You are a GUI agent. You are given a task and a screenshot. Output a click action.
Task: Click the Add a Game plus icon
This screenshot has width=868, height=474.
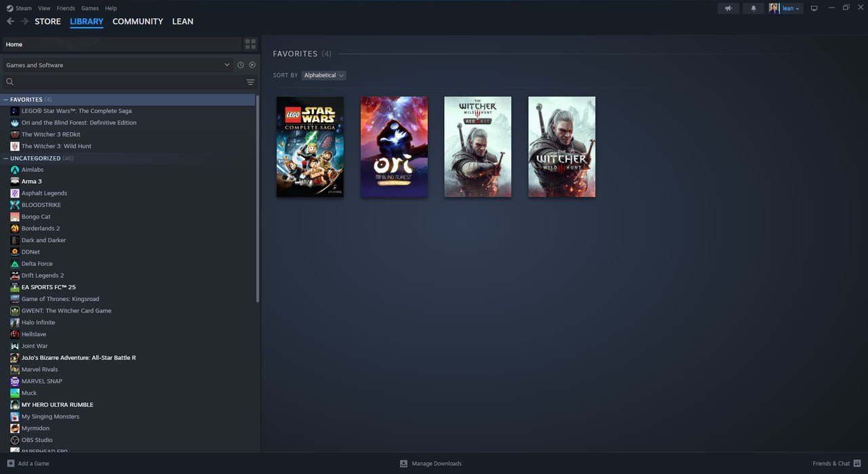[10, 463]
